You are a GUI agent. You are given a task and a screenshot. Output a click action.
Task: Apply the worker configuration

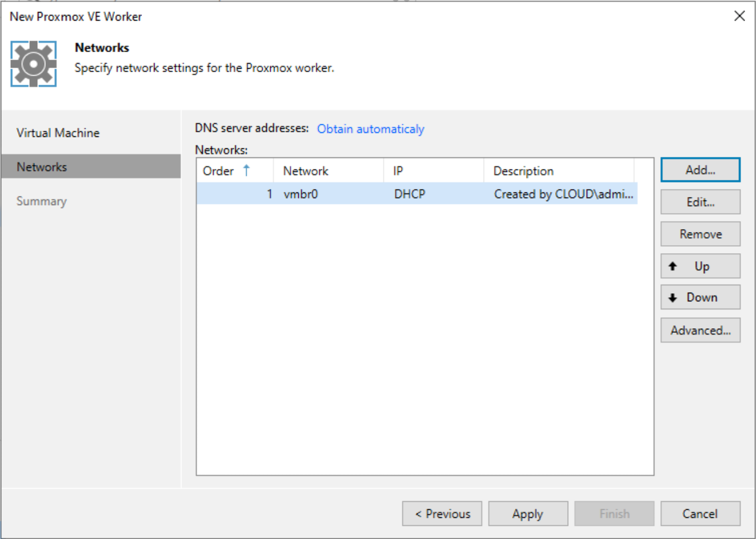tap(528, 513)
